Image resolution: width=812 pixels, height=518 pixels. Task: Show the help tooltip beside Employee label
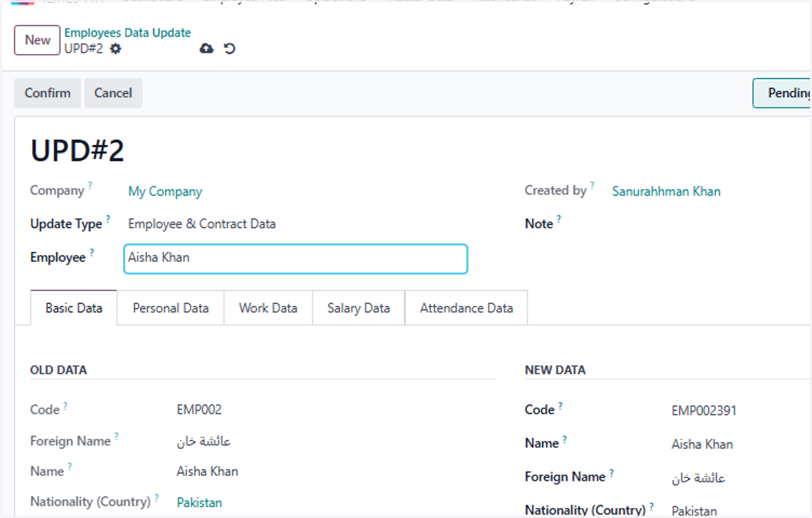[x=92, y=253]
